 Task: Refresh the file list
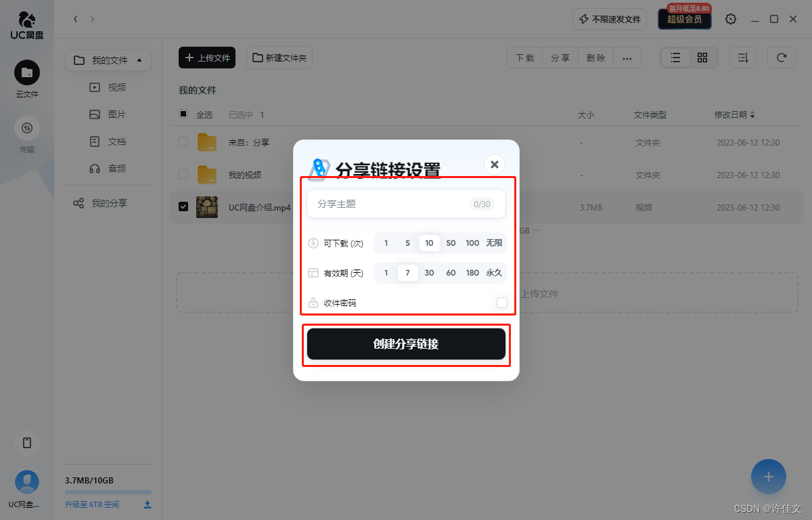[x=781, y=58]
